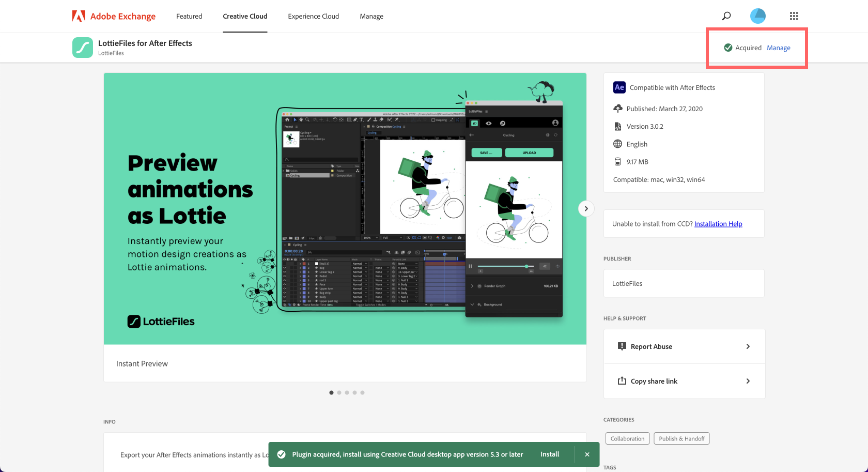Open the Manage tab in top navigation
The height and width of the screenshot is (472, 868).
coord(371,16)
